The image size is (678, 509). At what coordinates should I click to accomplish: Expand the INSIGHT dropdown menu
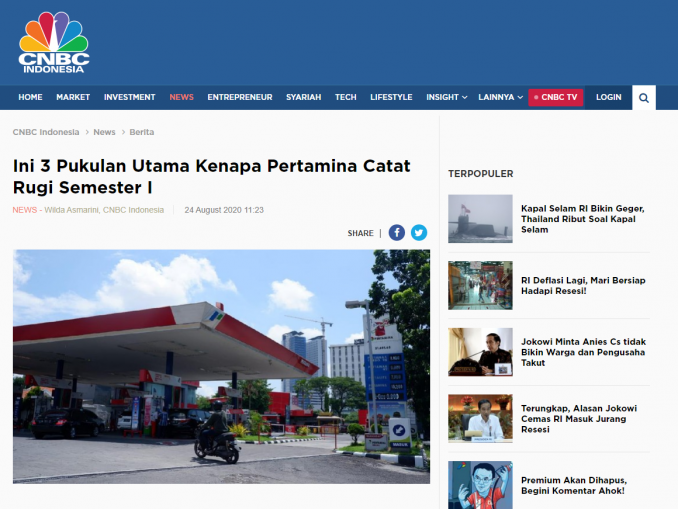click(x=446, y=97)
